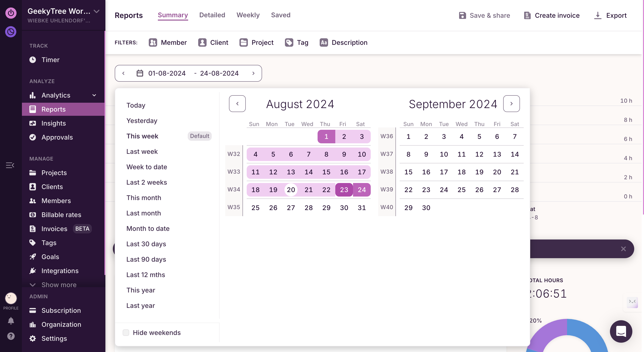644x352 pixels.
Task: Click the Export button
Action: pos(610,15)
